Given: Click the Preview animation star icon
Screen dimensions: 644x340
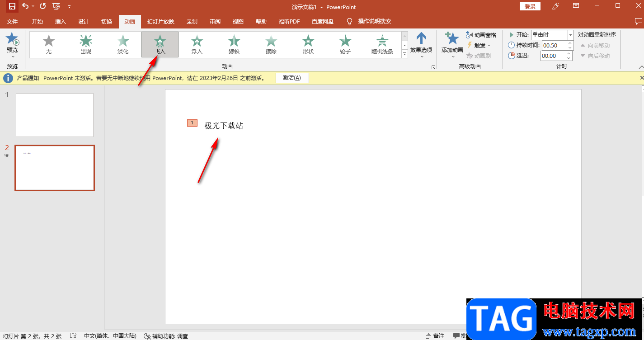Looking at the screenshot, I should pos(12,39).
